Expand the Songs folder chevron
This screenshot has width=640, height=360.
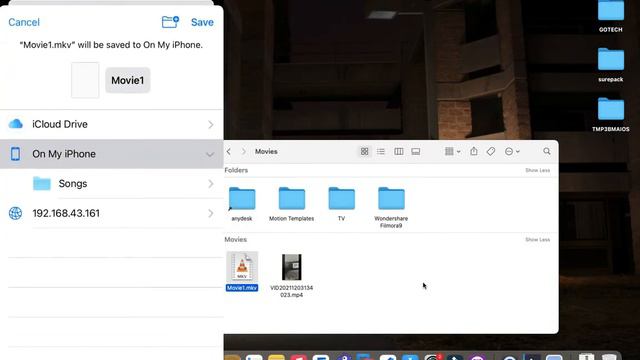coord(211,184)
